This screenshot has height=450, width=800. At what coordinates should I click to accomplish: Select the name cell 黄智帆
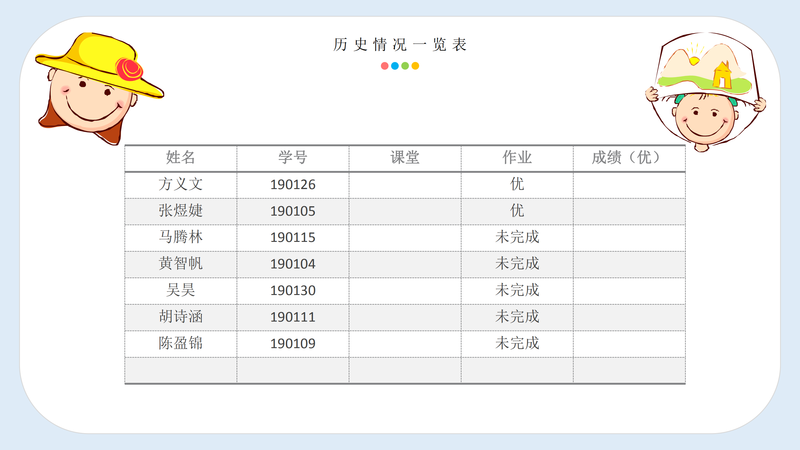[181, 264]
